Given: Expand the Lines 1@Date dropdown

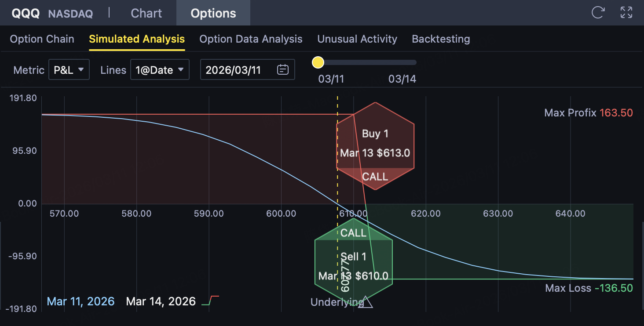Looking at the screenshot, I should pos(160,69).
